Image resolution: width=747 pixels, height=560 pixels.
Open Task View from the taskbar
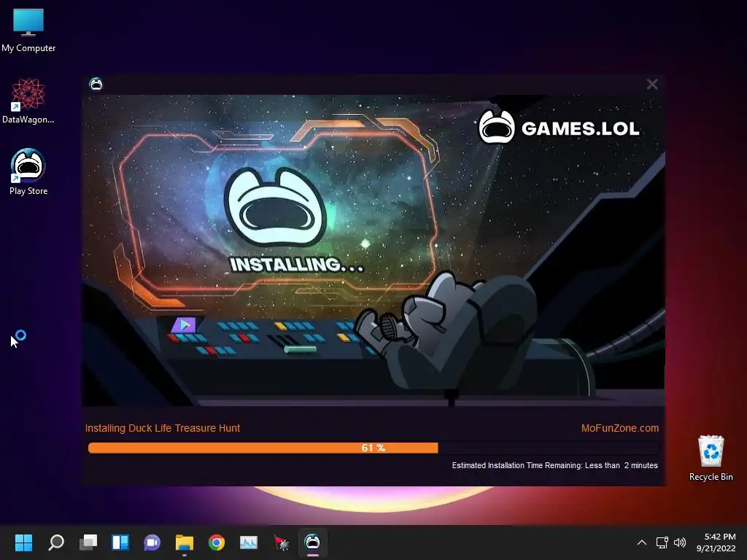pos(88,542)
